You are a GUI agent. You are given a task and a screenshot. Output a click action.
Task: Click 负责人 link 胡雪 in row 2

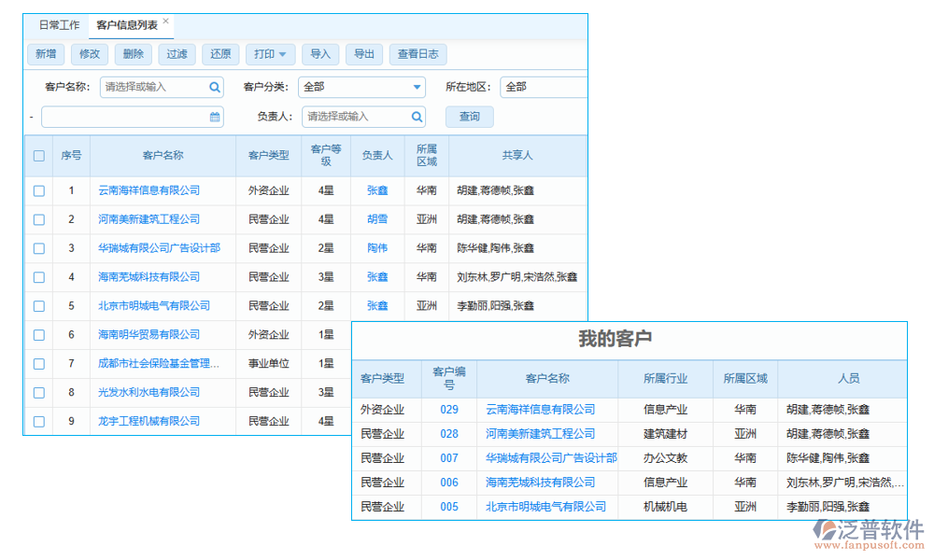point(377,219)
